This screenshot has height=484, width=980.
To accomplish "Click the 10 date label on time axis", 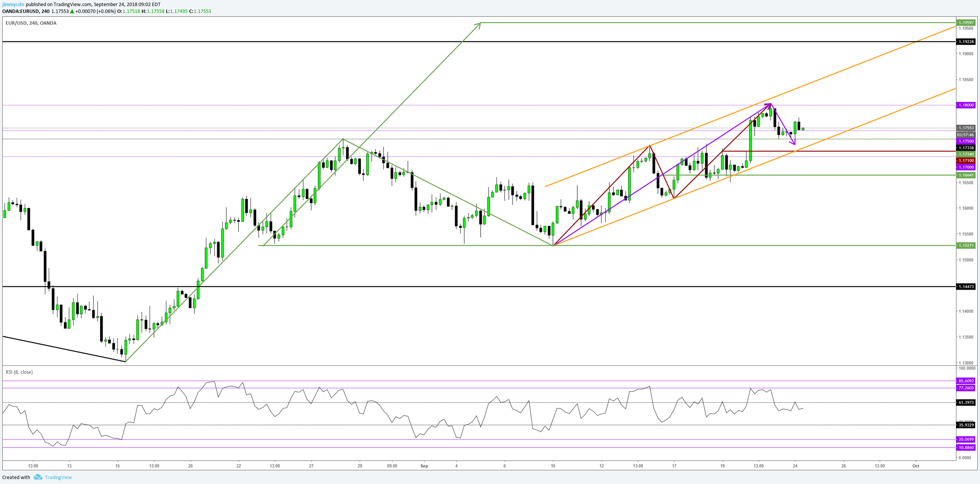I will pyautogui.click(x=553, y=466).
